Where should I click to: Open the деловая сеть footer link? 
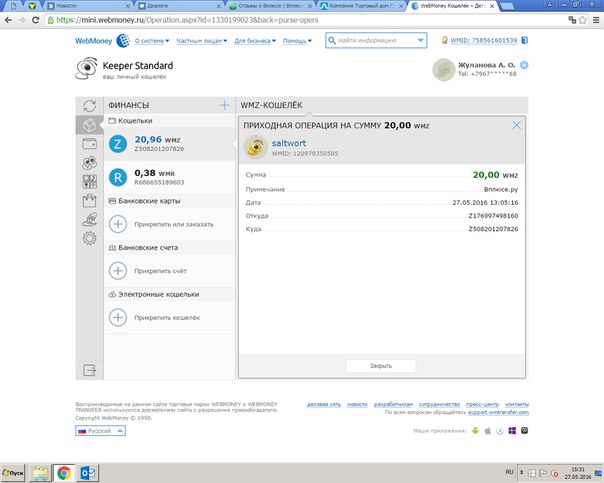pyautogui.click(x=324, y=404)
